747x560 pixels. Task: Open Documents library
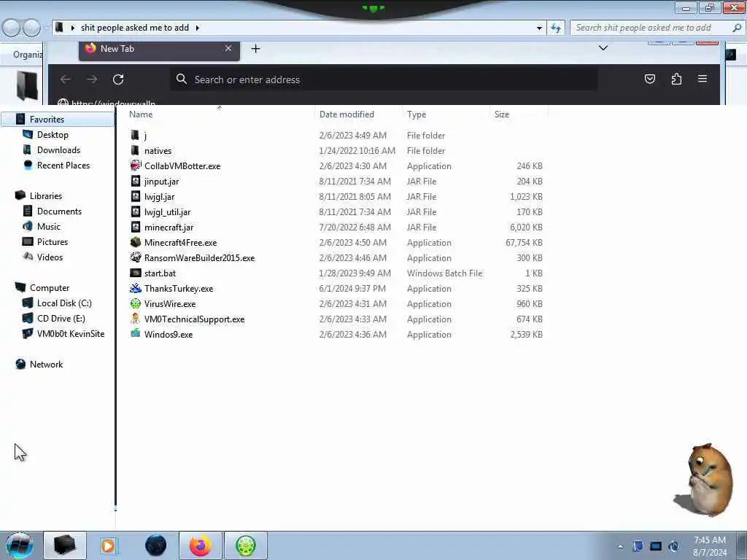tap(59, 211)
